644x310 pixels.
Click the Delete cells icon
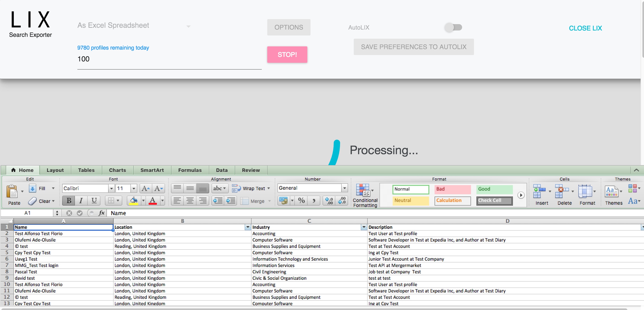pos(562,191)
